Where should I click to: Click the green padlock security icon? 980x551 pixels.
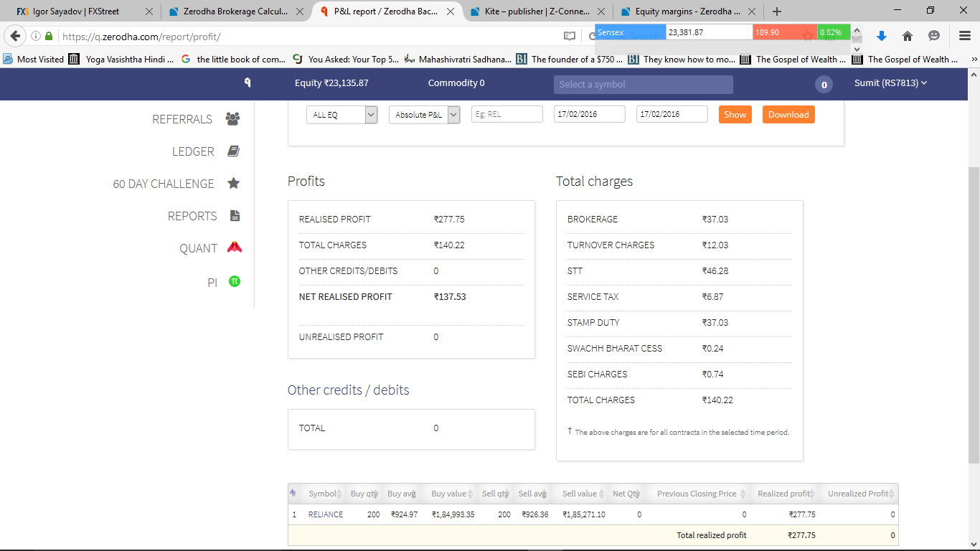49,36
